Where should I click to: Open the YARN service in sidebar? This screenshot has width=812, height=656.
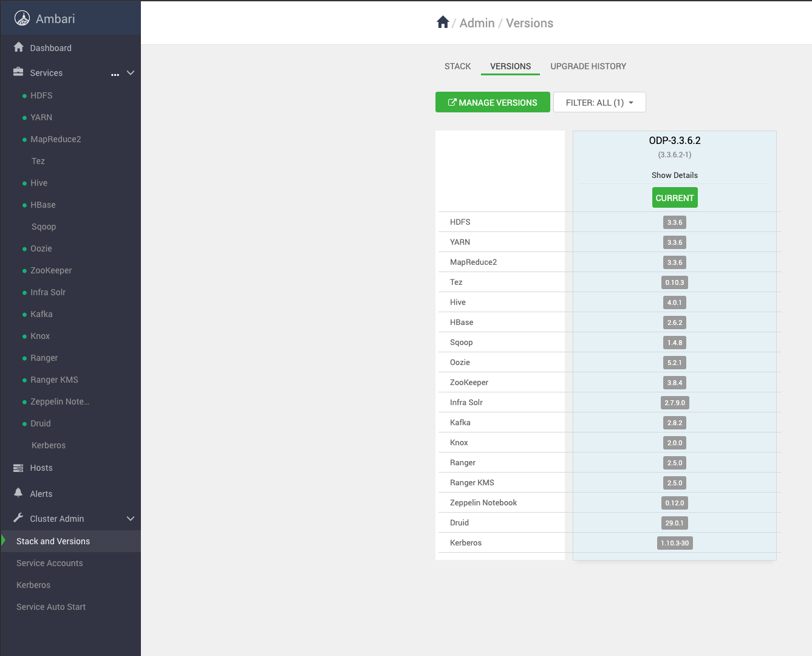[x=41, y=117]
